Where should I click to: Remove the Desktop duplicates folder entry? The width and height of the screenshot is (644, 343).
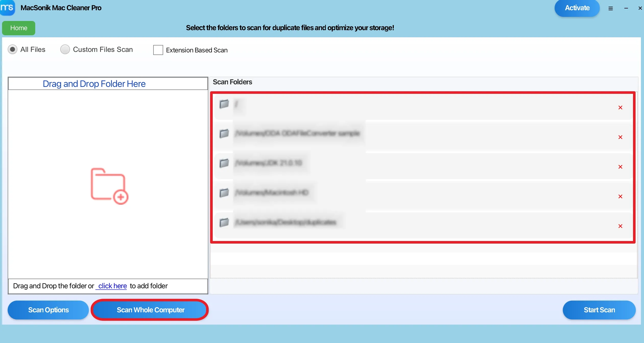point(620,226)
